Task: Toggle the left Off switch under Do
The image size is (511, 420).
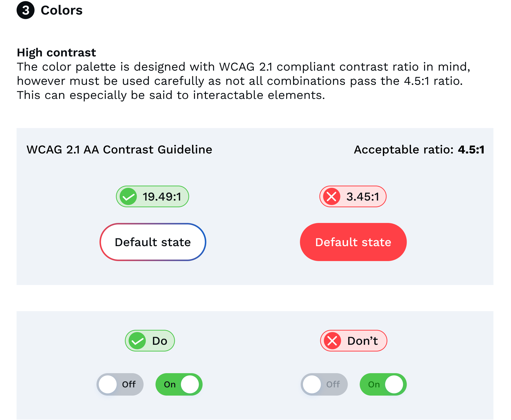Action: 120,384
